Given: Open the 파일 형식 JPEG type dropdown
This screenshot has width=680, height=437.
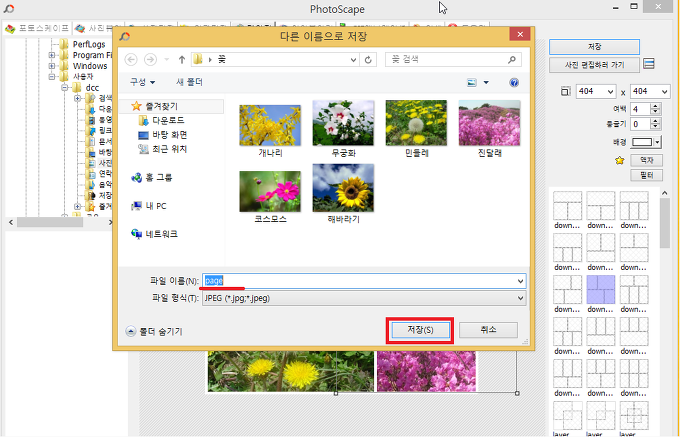Looking at the screenshot, I should click(364, 298).
